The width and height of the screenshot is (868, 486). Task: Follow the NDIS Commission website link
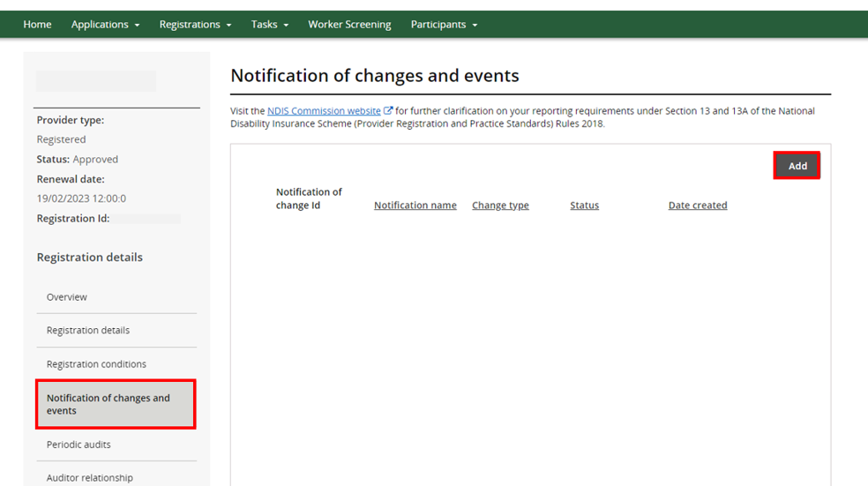tap(324, 111)
